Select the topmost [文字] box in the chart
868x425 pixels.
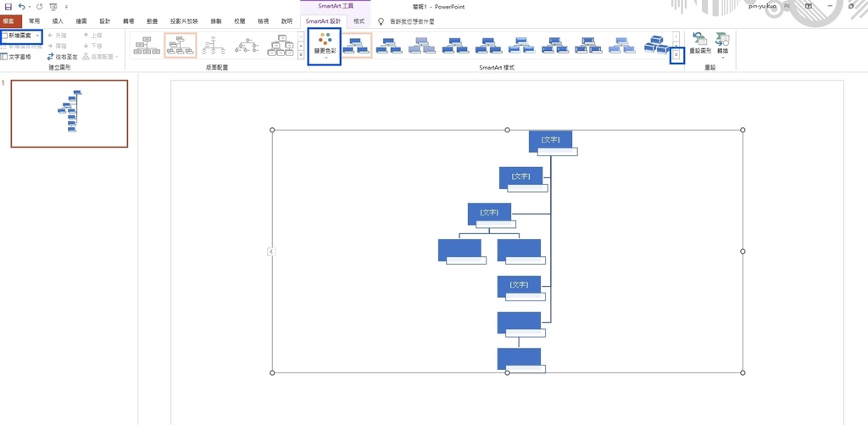pos(550,142)
